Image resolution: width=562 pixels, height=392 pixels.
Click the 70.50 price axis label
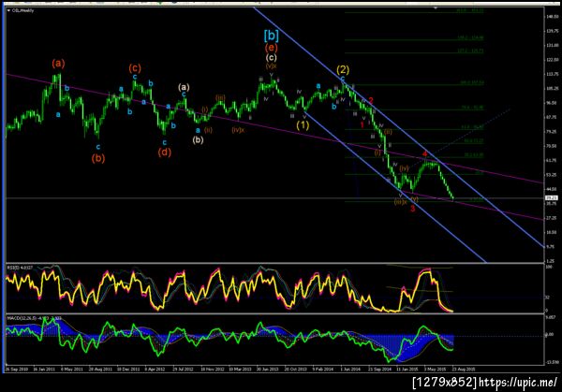point(552,146)
